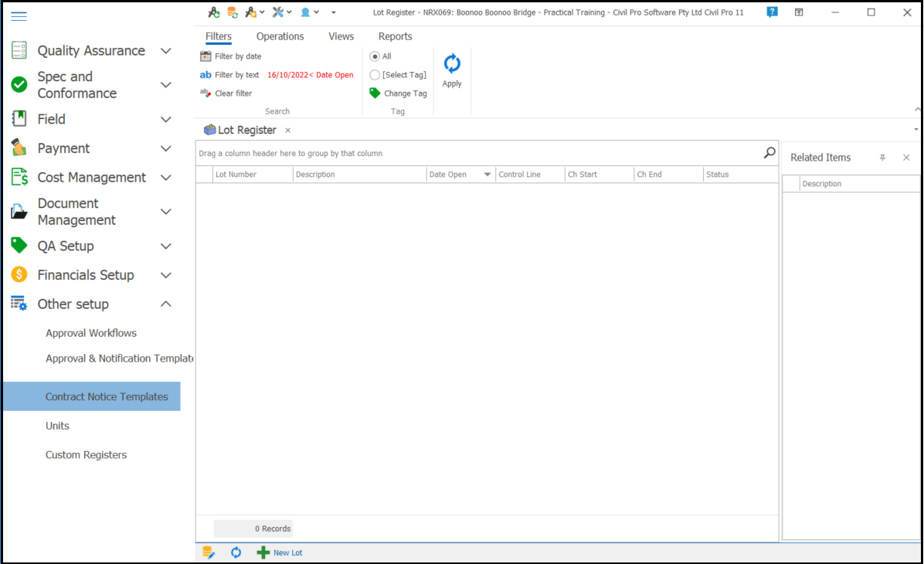Pin the Related Items panel
Viewport: 924px width, 564px height.
pyautogui.click(x=882, y=158)
